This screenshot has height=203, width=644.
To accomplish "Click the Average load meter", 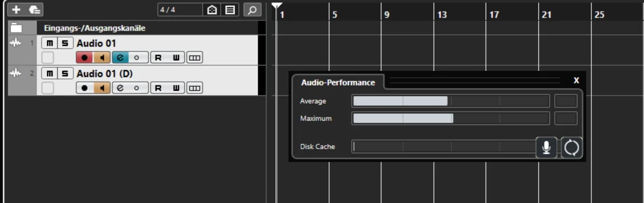I will coord(450,101).
